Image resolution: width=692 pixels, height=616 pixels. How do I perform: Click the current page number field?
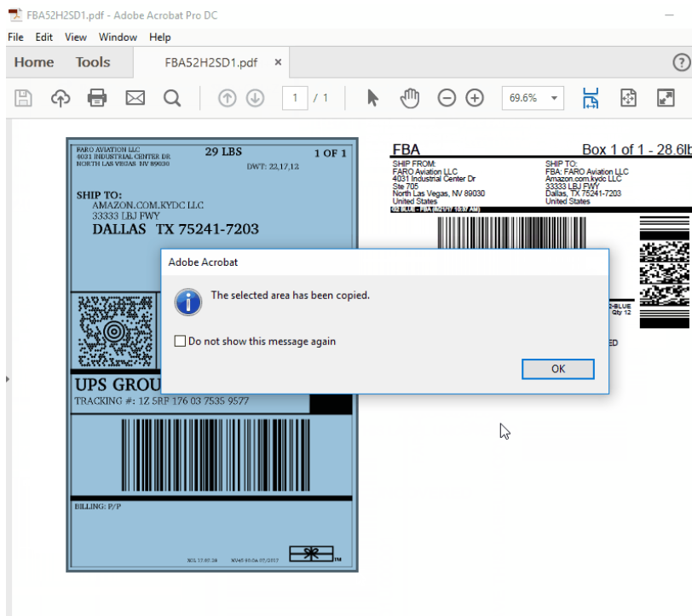tap(295, 98)
